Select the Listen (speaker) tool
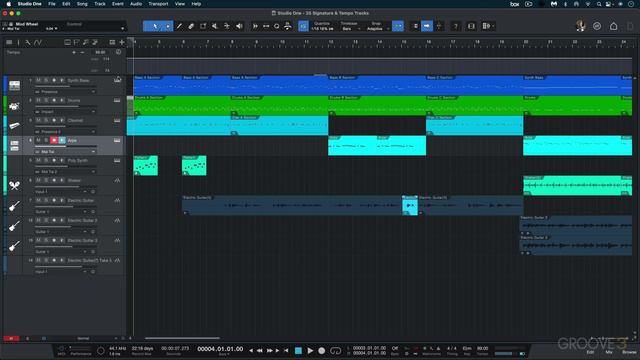640x360 pixels. point(239,26)
